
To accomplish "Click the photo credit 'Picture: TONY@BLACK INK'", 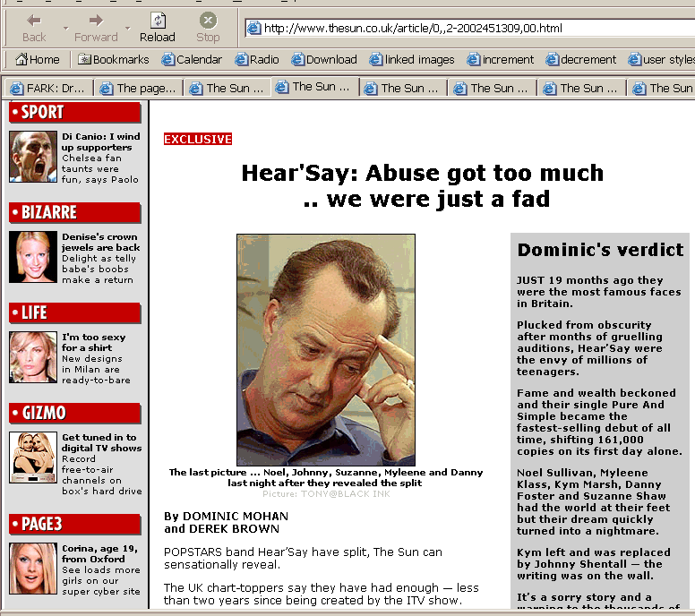I will (326, 493).
